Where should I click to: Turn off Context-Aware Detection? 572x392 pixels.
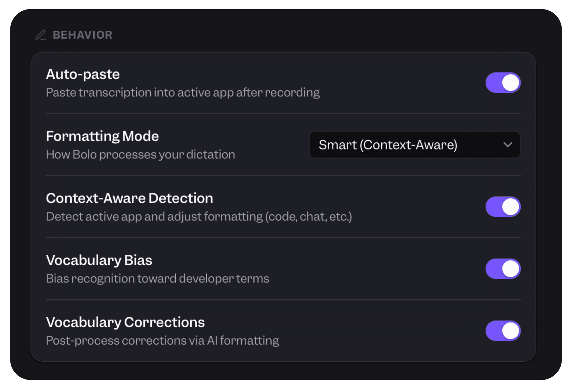coord(503,206)
